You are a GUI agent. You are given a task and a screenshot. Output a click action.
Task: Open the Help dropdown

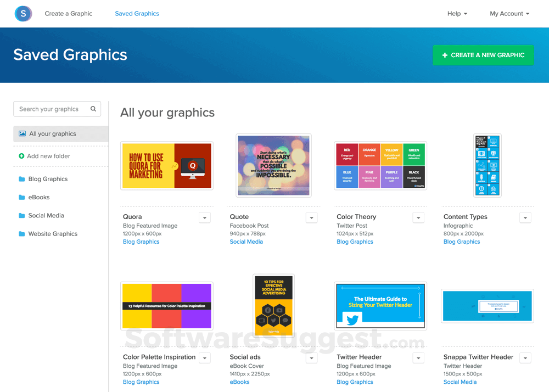457,13
